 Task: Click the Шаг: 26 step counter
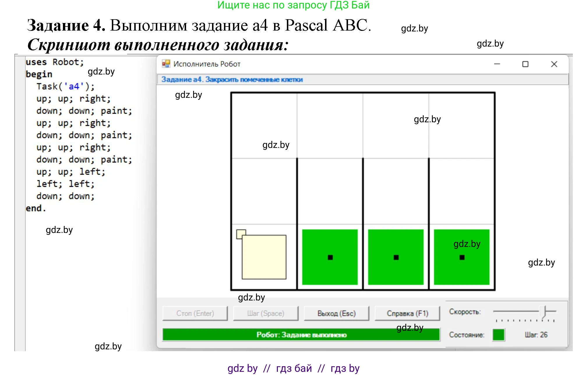tap(537, 335)
